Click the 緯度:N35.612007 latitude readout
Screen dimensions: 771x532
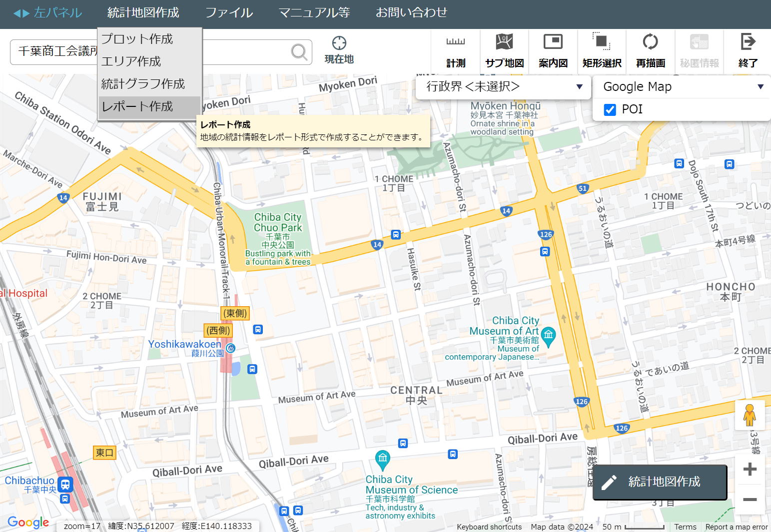[141, 526]
